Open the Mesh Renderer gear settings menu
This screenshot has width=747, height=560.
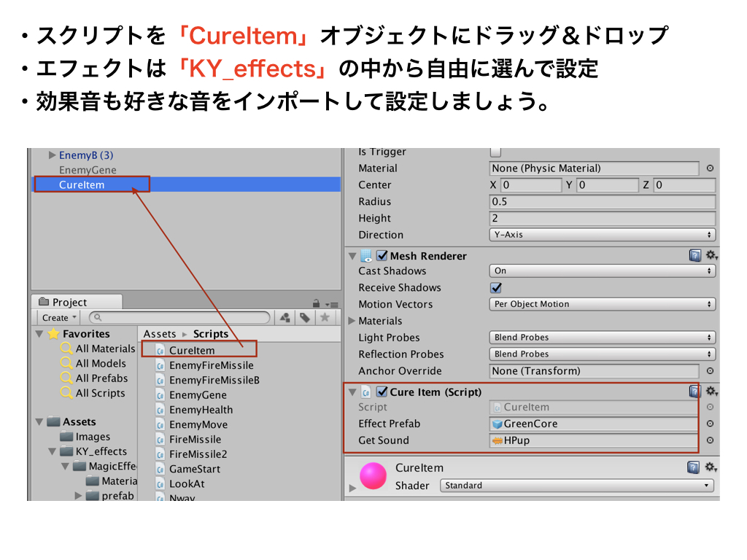pos(711,255)
